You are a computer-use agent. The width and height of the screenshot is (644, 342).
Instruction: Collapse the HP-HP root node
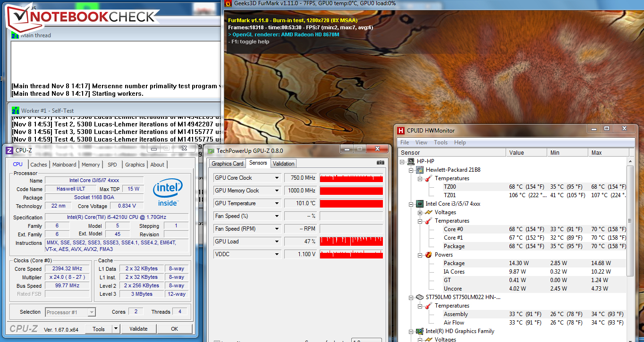[x=403, y=161]
